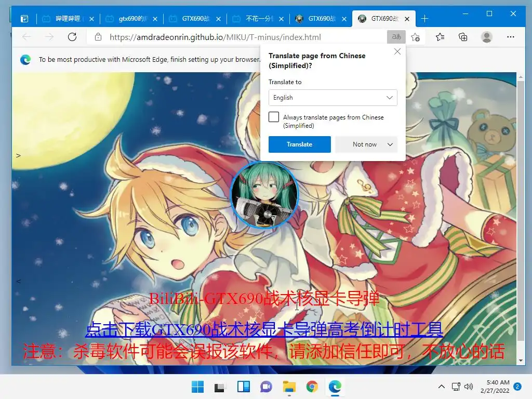Click the previous arrow < on page
532x399 pixels.
(18, 281)
